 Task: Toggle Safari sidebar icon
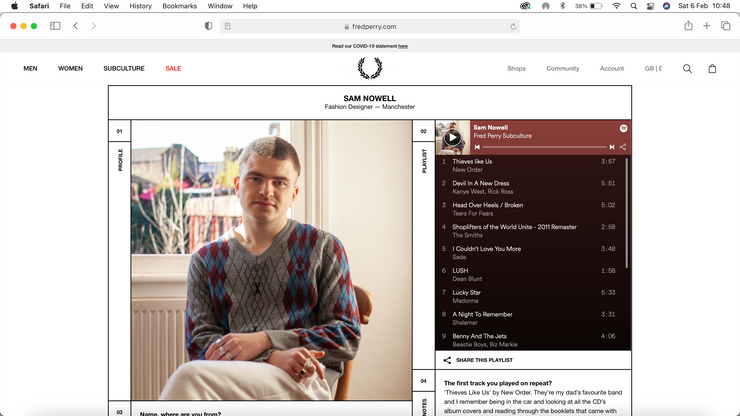[x=55, y=26]
